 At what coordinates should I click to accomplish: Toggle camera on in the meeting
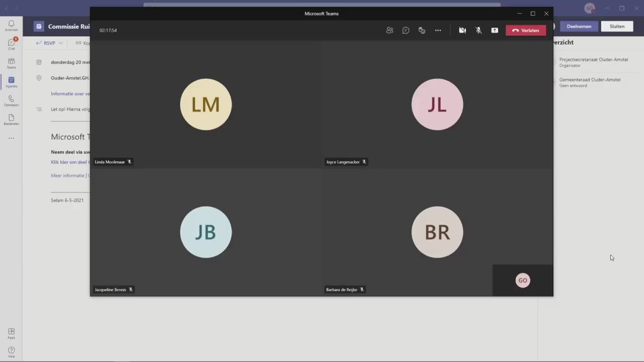(462, 30)
